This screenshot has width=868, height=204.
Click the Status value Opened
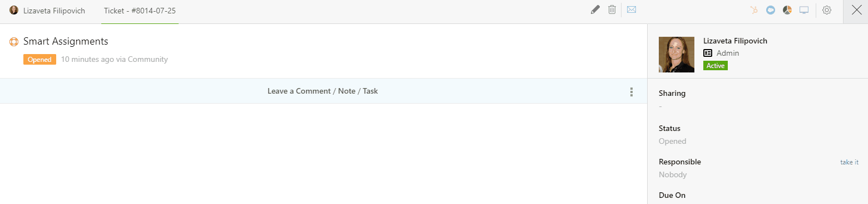(672, 141)
